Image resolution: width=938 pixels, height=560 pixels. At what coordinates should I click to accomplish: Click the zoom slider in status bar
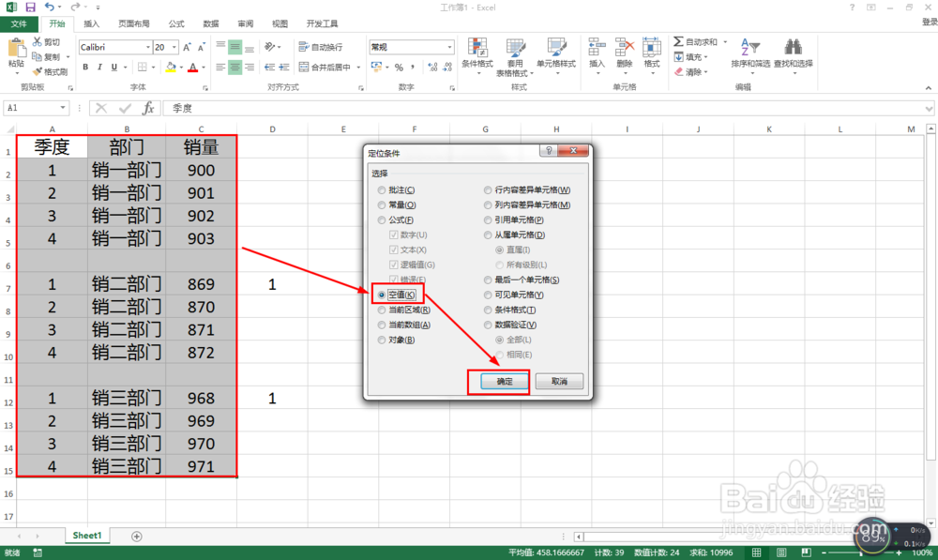pos(861,552)
